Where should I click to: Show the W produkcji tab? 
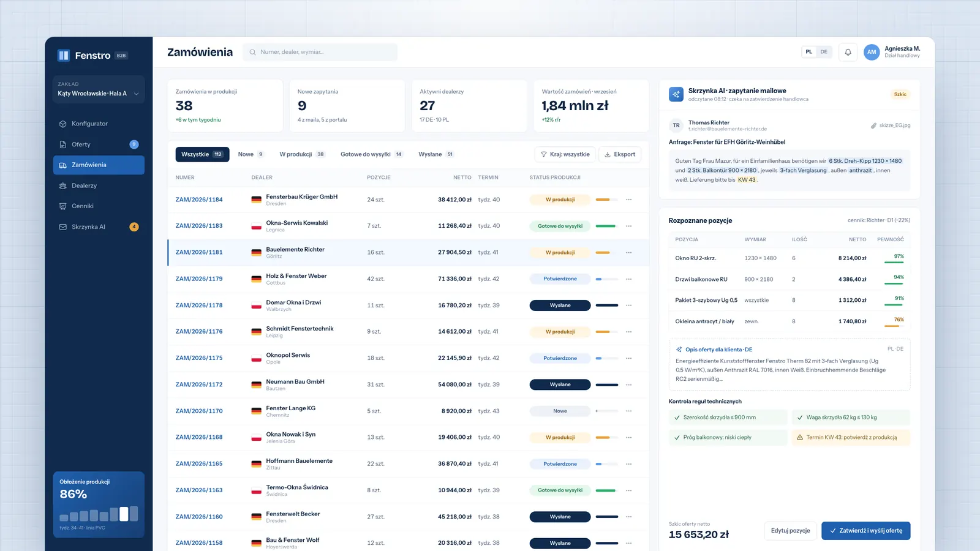point(302,154)
